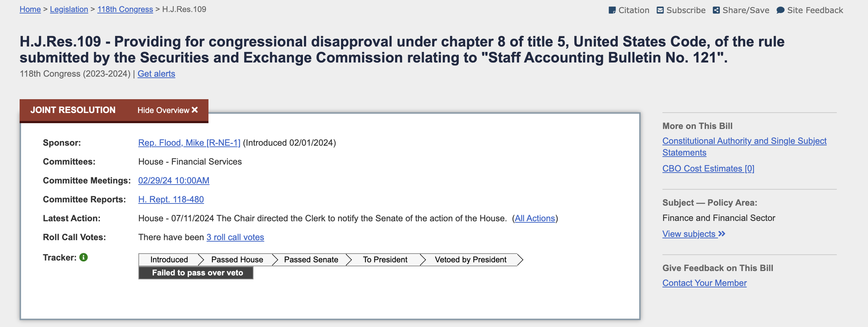Image resolution: width=868 pixels, height=327 pixels.
Task: Open sponsor Rep. Flood, Mike link
Action: [x=189, y=143]
